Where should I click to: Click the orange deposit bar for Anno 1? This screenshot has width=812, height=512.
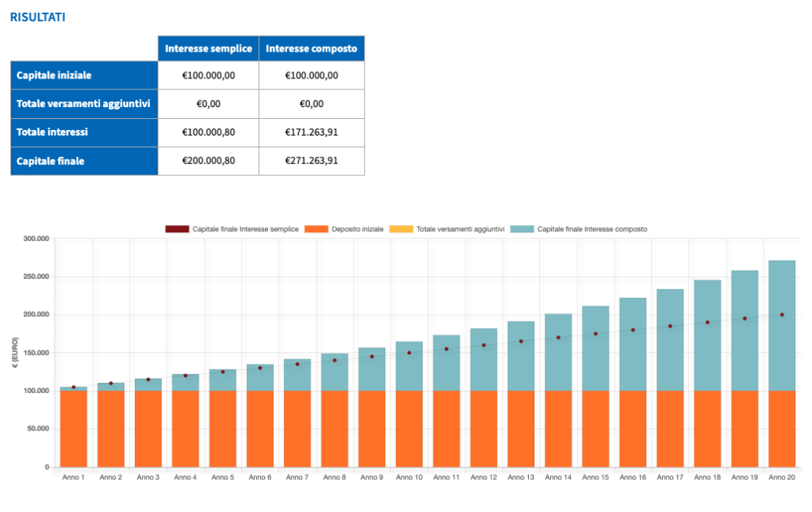[x=74, y=428]
